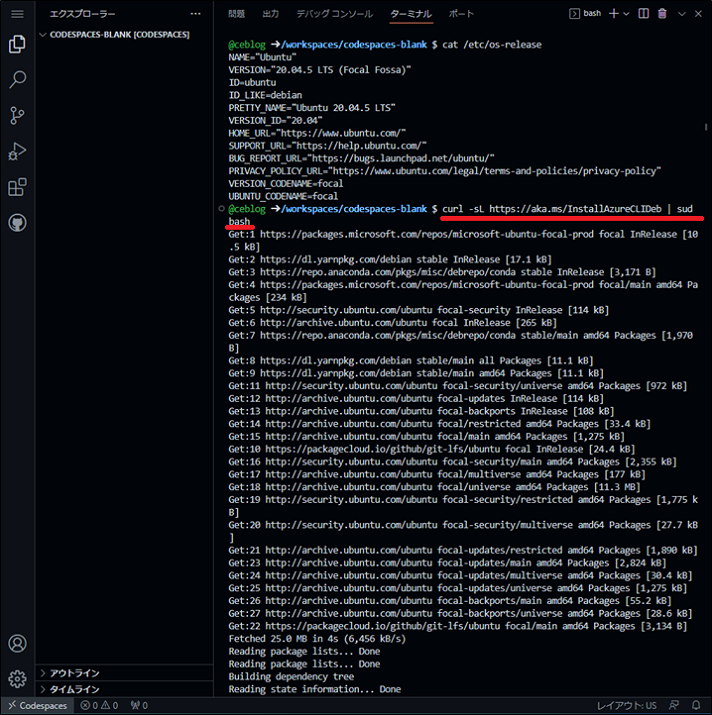The height and width of the screenshot is (715, 712).
Task: Open the Search view in activity bar
Action: click(16, 80)
